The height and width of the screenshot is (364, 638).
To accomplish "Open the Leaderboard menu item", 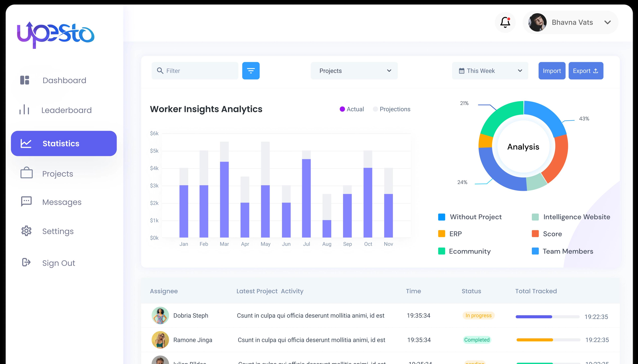I will pos(66,110).
